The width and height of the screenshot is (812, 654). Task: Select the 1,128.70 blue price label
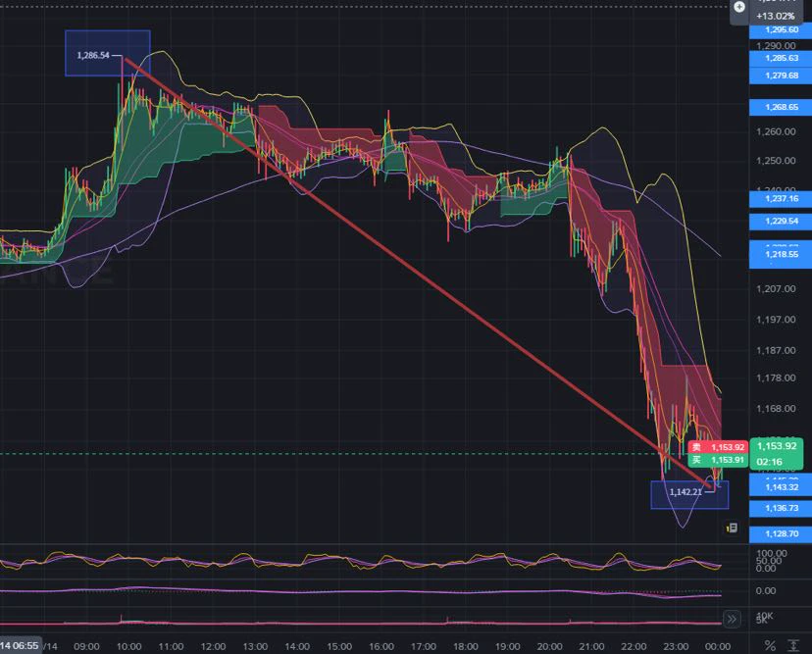781,533
